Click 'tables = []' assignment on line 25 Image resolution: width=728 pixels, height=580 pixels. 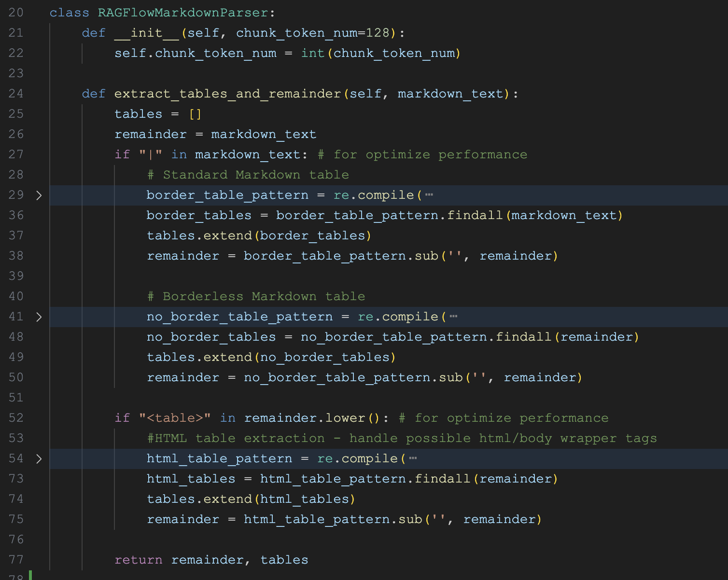pos(158,114)
